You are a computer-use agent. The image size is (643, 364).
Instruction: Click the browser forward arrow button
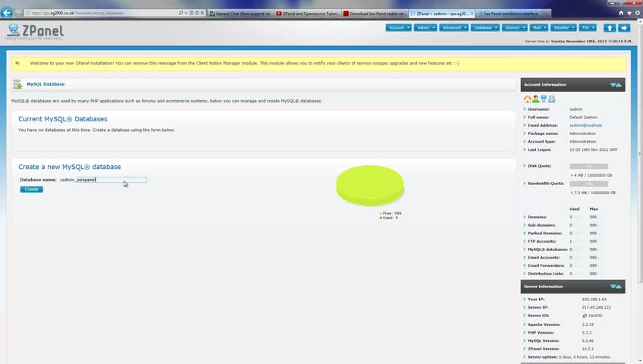point(18,13)
